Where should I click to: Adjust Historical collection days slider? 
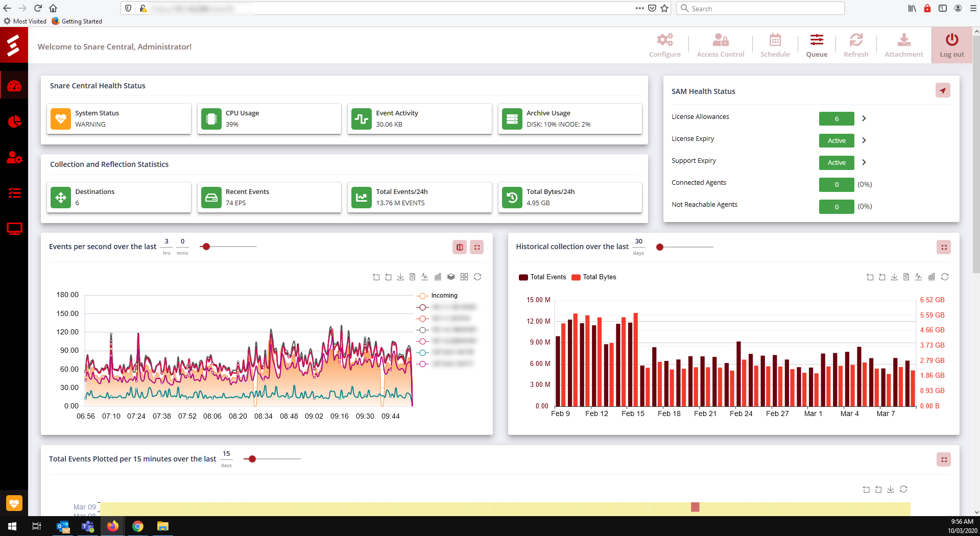coord(660,247)
